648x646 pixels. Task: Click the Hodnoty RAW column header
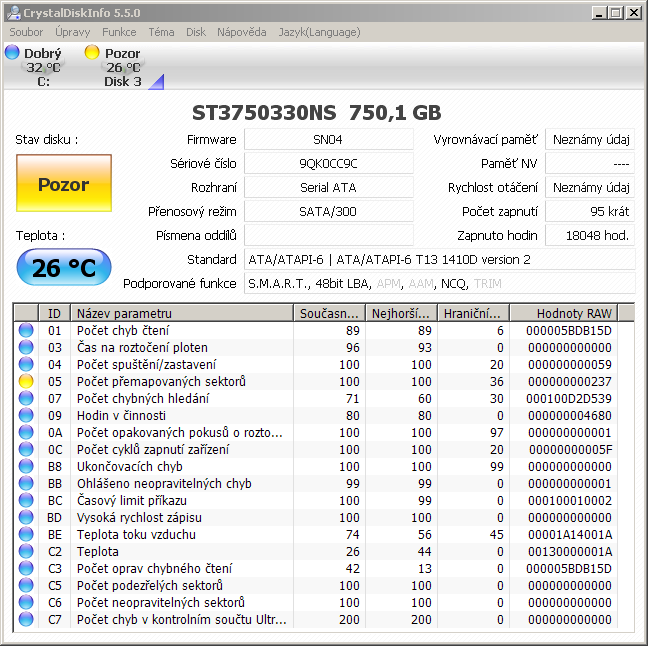click(x=564, y=313)
